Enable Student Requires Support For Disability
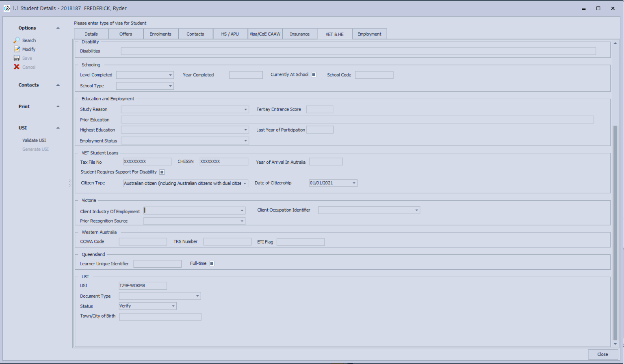Image resolution: width=624 pixels, height=364 pixels. point(162,172)
